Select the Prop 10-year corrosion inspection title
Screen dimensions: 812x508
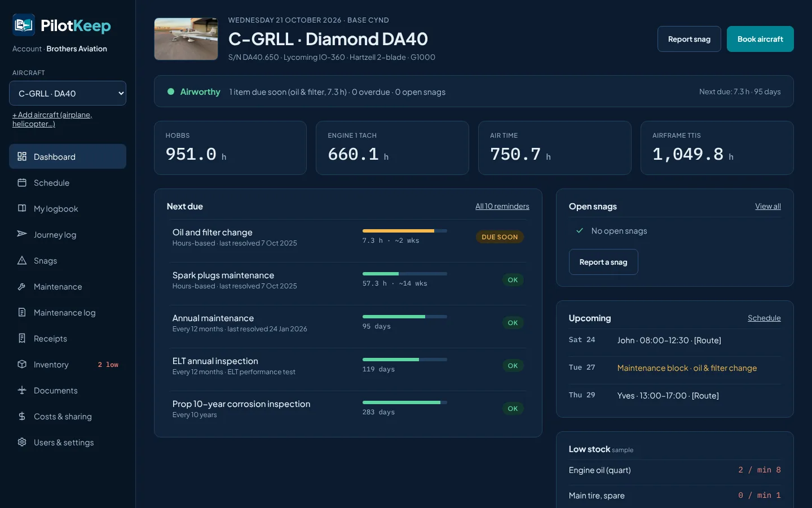(241, 404)
